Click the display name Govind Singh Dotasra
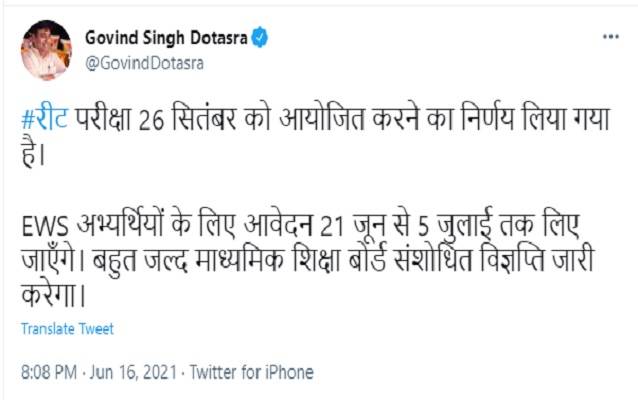Viewport: 638px width, 400px height. (x=167, y=37)
